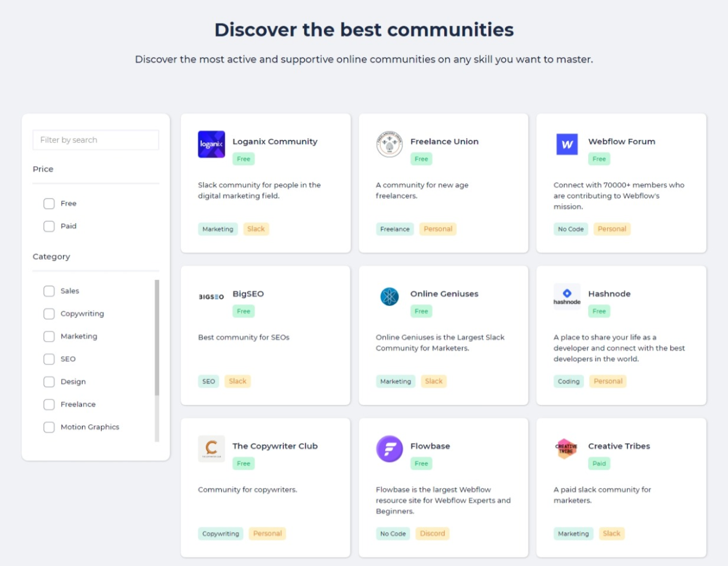Click Slack tag on Online Geniuses card
Screen dimensions: 728x566
(x=434, y=381)
